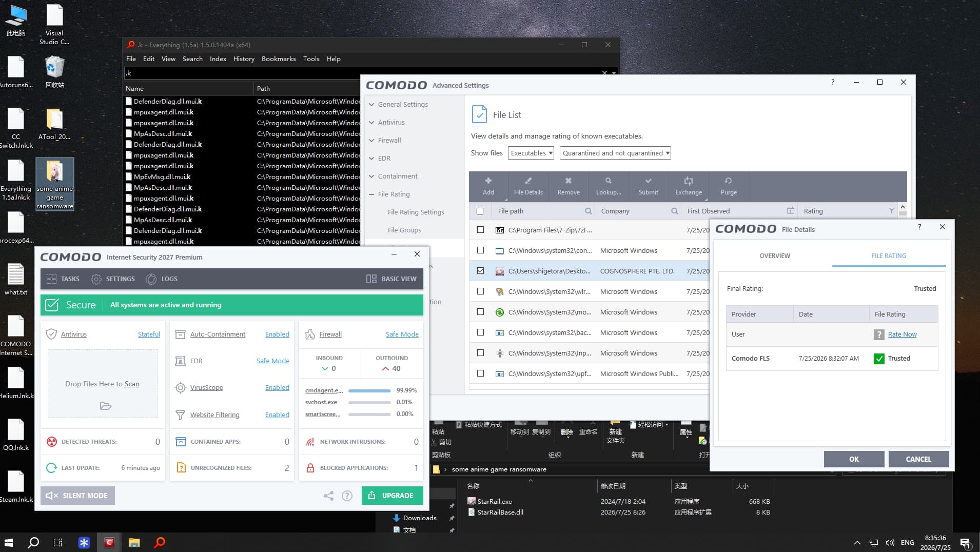Switch Comodo to Basic View
Image resolution: width=980 pixels, height=552 pixels.
[x=391, y=279]
